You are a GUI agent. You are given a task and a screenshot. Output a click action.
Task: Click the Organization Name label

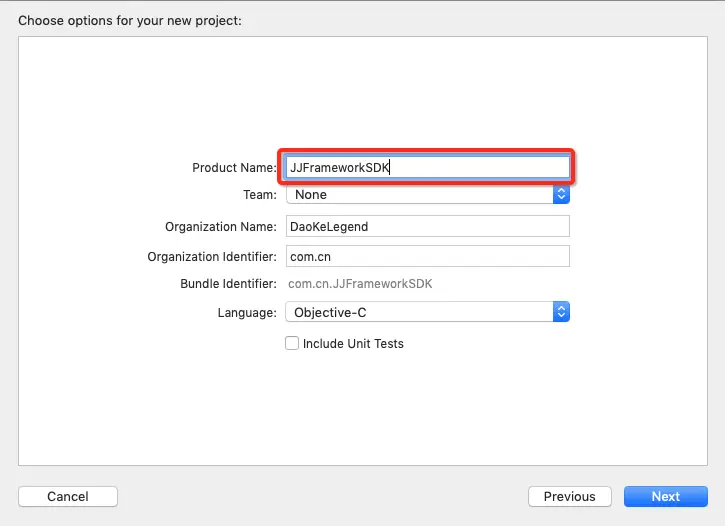tap(221, 227)
